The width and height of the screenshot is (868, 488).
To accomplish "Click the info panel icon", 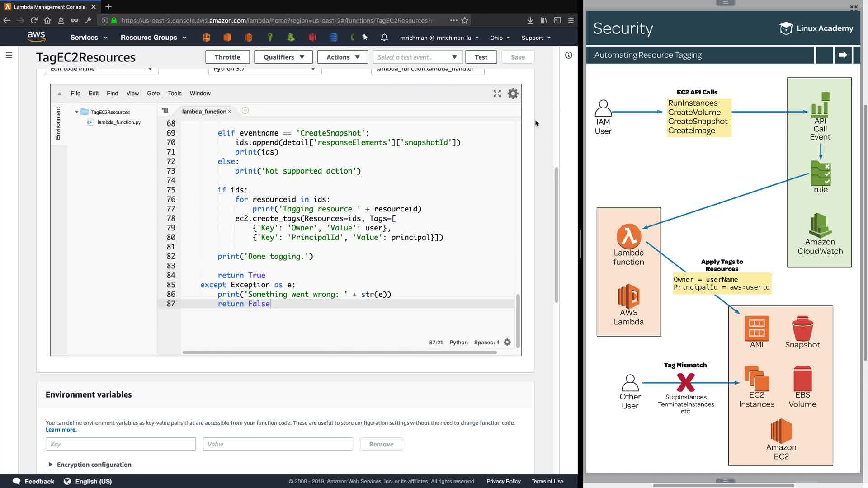I will tap(569, 55).
